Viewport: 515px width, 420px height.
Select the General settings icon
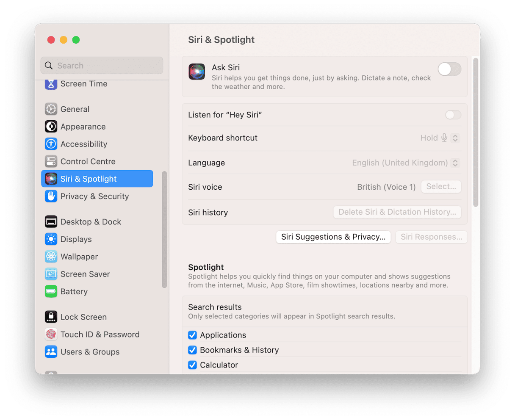[50, 109]
